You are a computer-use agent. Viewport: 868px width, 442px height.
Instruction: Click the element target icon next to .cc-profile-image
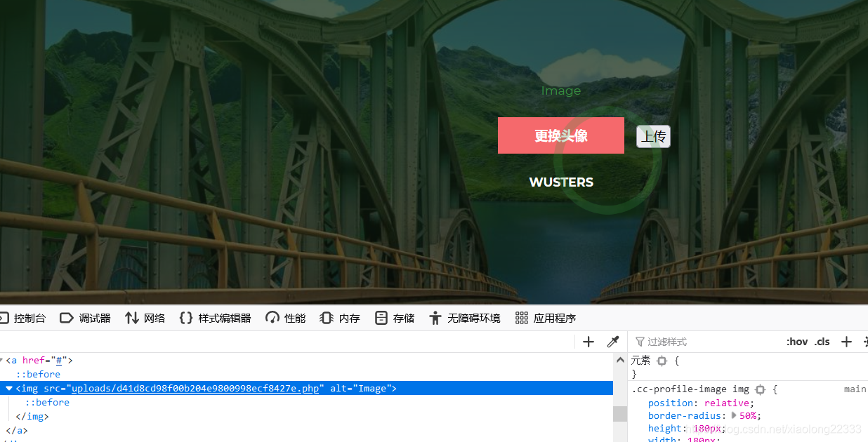point(761,389)
